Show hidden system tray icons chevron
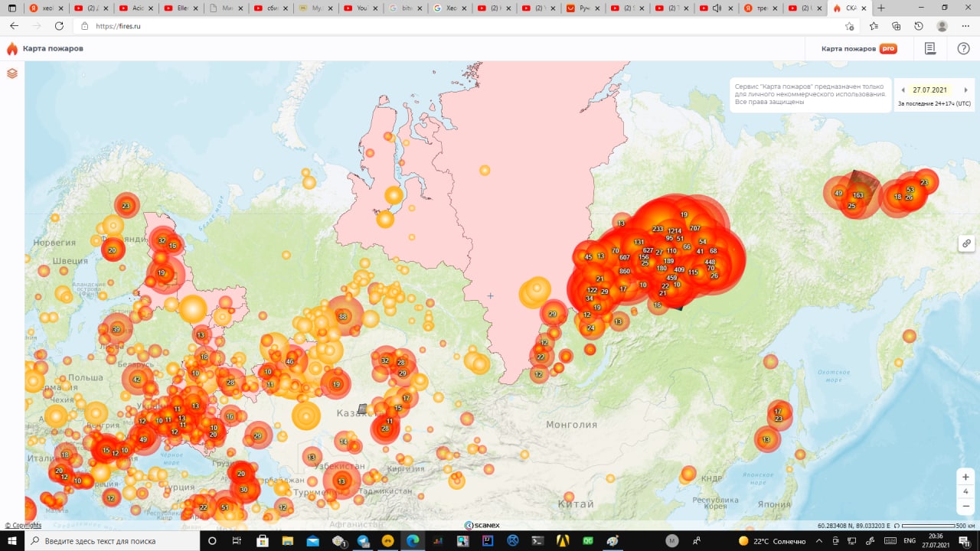The height and width of the screenshot is (551, 980). click(x=820, y=540)
